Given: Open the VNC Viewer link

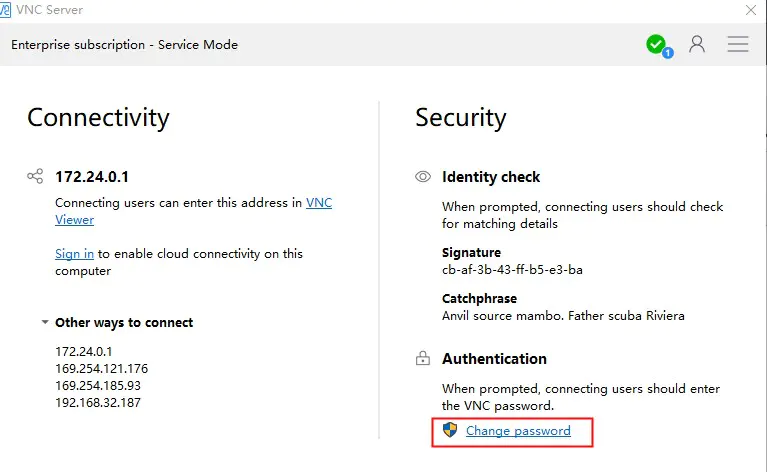Looking at the screenshot, I should [x=194, y=211].
